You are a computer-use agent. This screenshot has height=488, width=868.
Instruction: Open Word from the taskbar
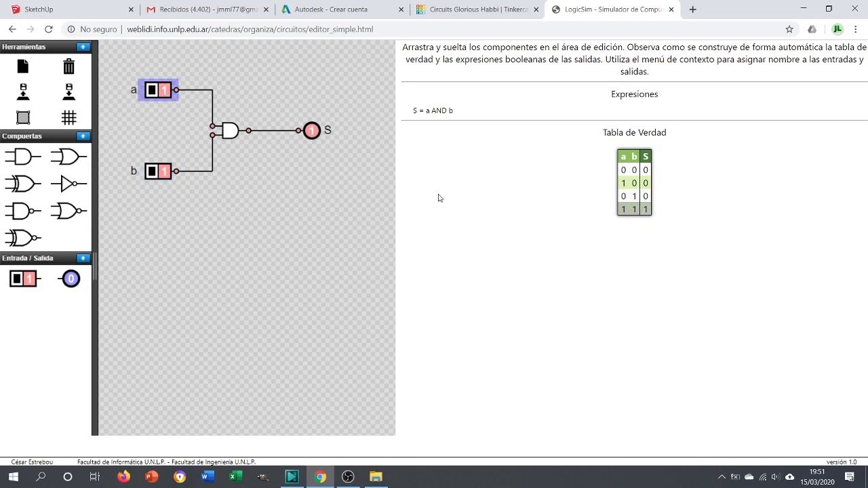click(208, 476)
